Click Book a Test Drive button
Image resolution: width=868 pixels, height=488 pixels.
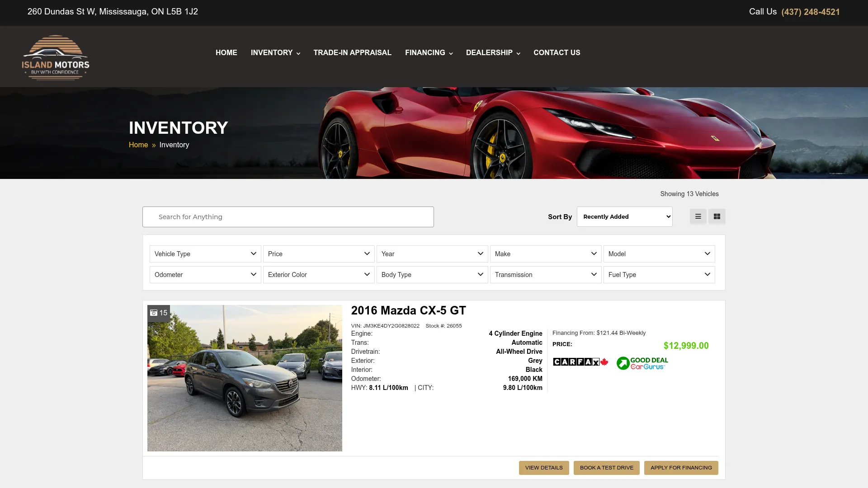(x=607, y=468)
